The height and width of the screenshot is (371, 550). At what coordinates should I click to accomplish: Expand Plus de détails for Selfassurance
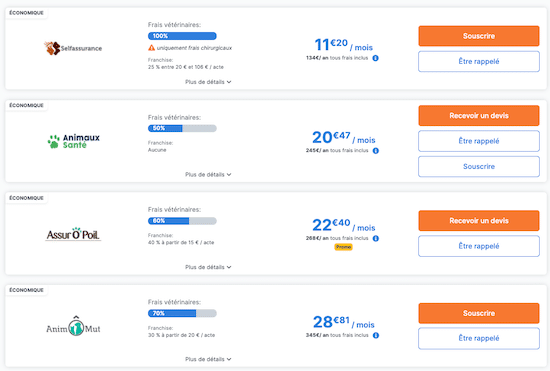208,82
